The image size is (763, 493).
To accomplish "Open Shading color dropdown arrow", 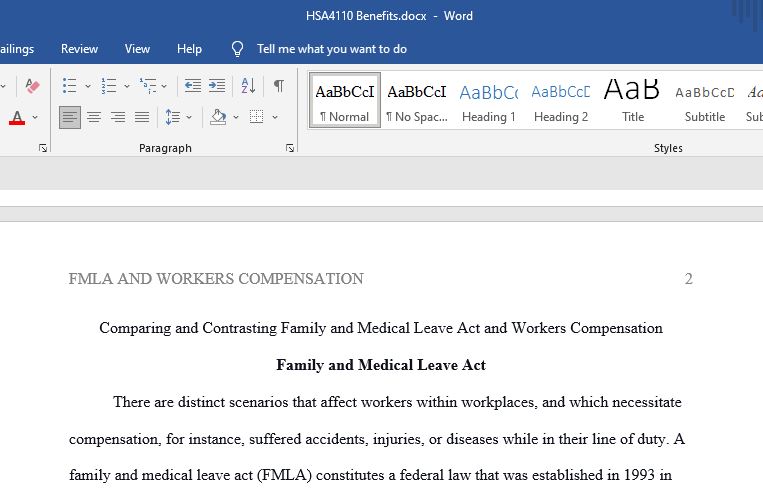I will pyautogui.click(x=236, y=117).
